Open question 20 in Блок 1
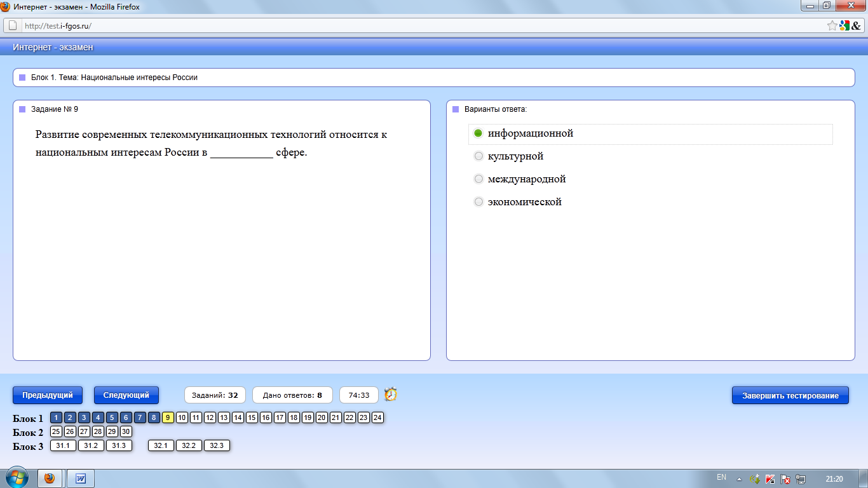This screenshot has height=488, width=868. (322, 417)
